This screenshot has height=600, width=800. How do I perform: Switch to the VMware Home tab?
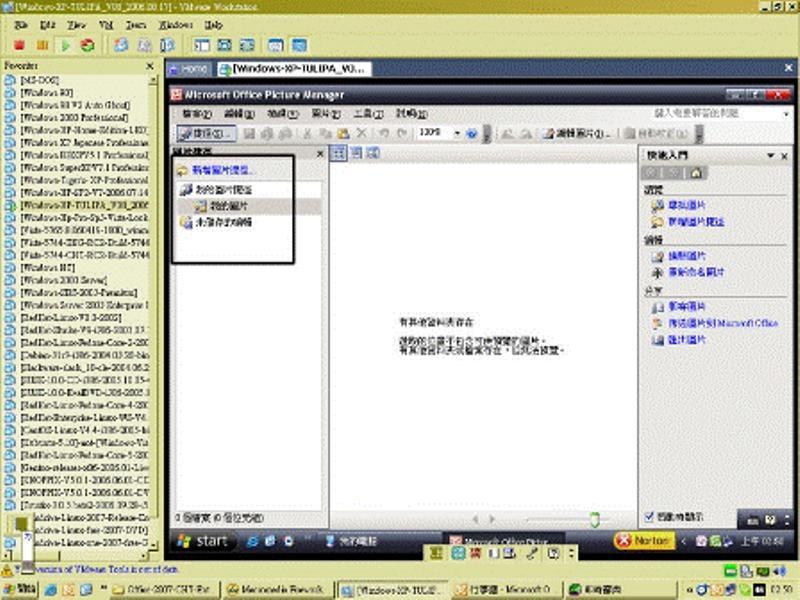tap(189, 69)
